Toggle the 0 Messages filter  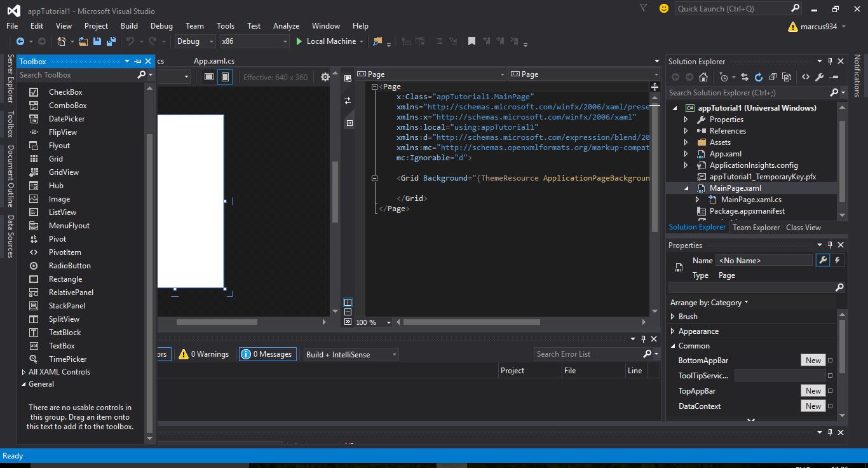point(267,354)
